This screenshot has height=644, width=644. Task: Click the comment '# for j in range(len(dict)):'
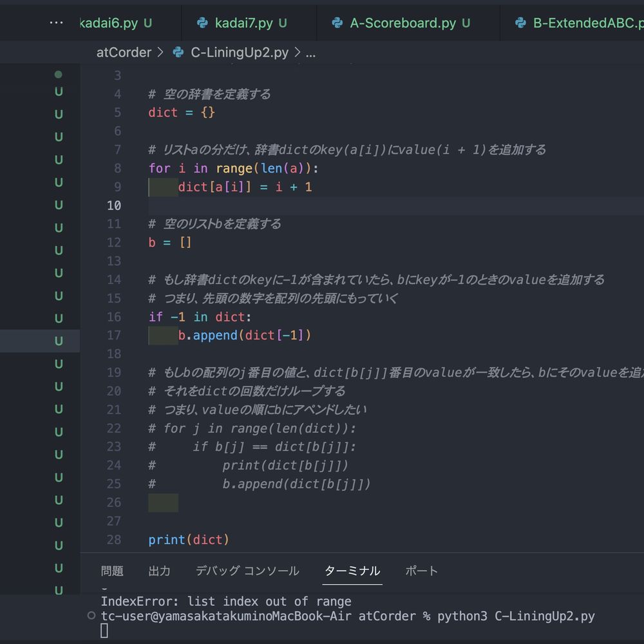252,428
